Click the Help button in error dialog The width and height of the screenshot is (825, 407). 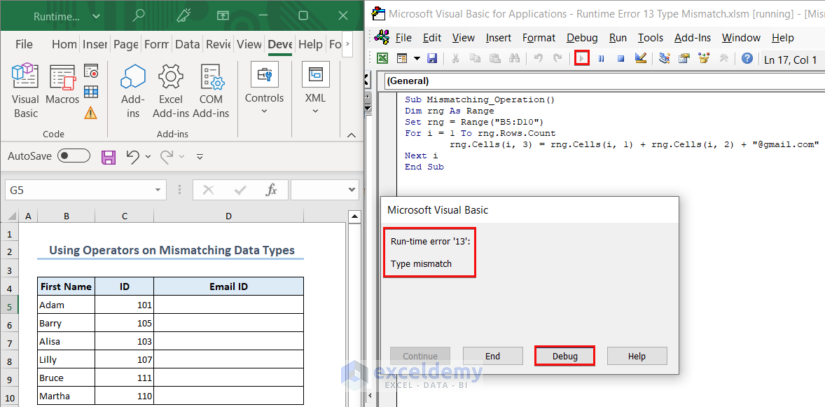tap(637, 356)
